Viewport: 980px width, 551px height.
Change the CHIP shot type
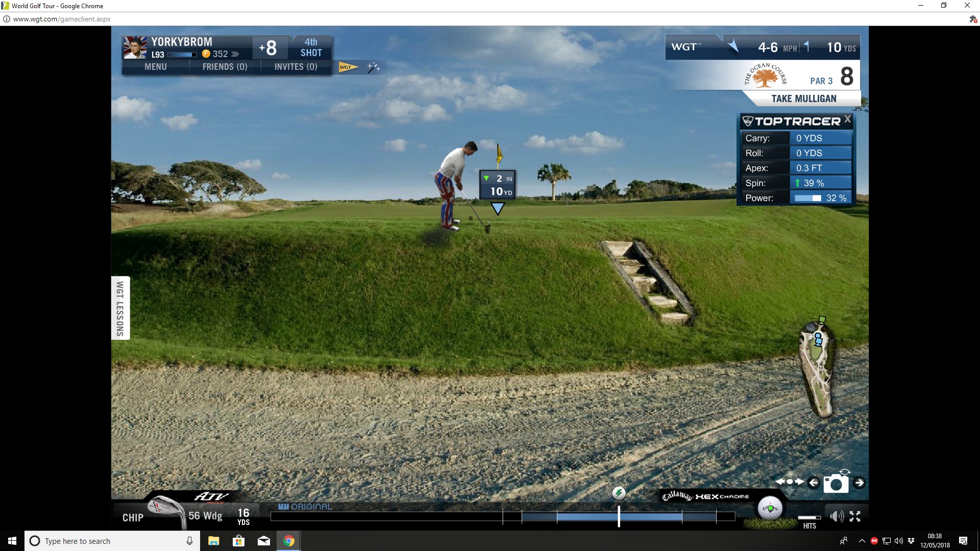(x=133, y=517)
